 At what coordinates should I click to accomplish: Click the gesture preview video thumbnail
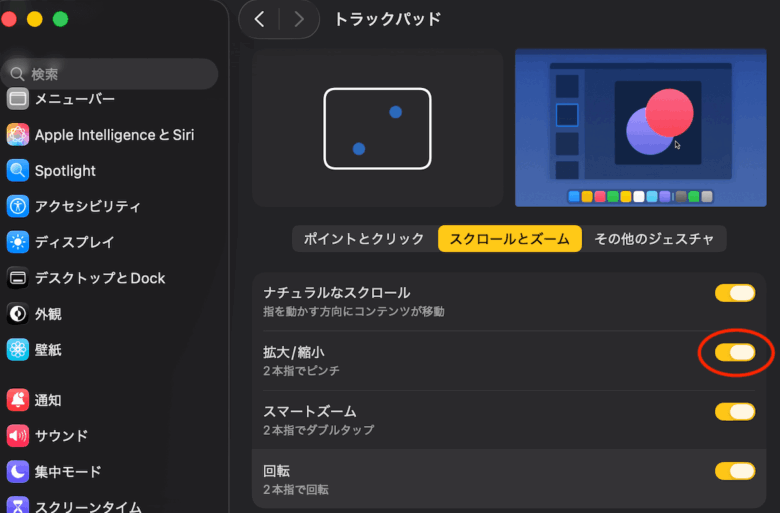pyautogui.click(x=640, y=127)
